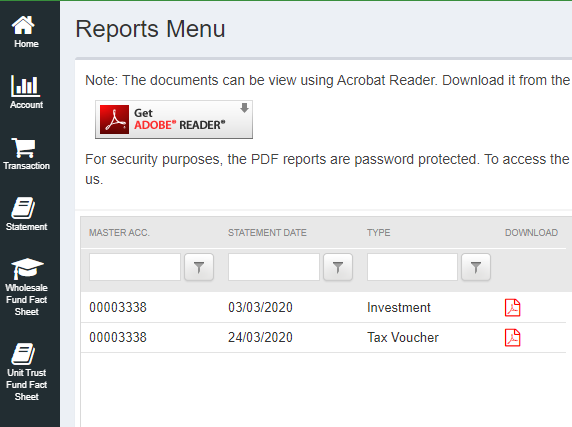Open filter options for Type column

tap(476, 268)
